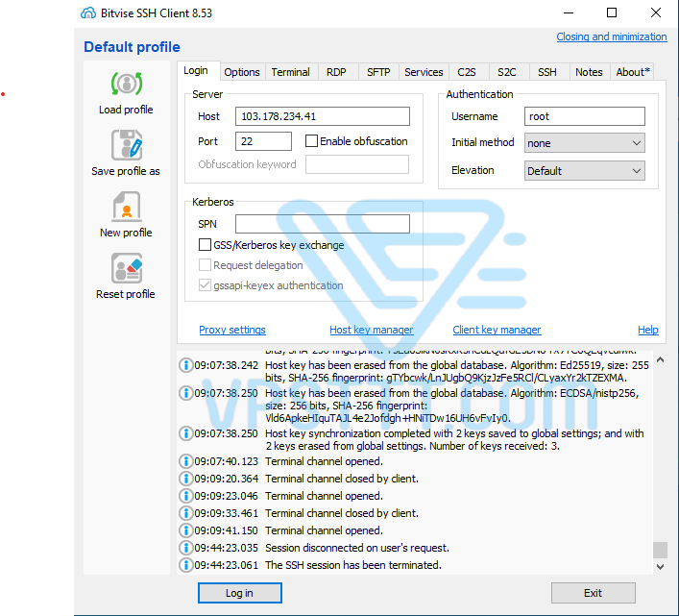Screen dimensions: 679x616
Task: Open Closing and minimization link
Action: coord(612,37)
